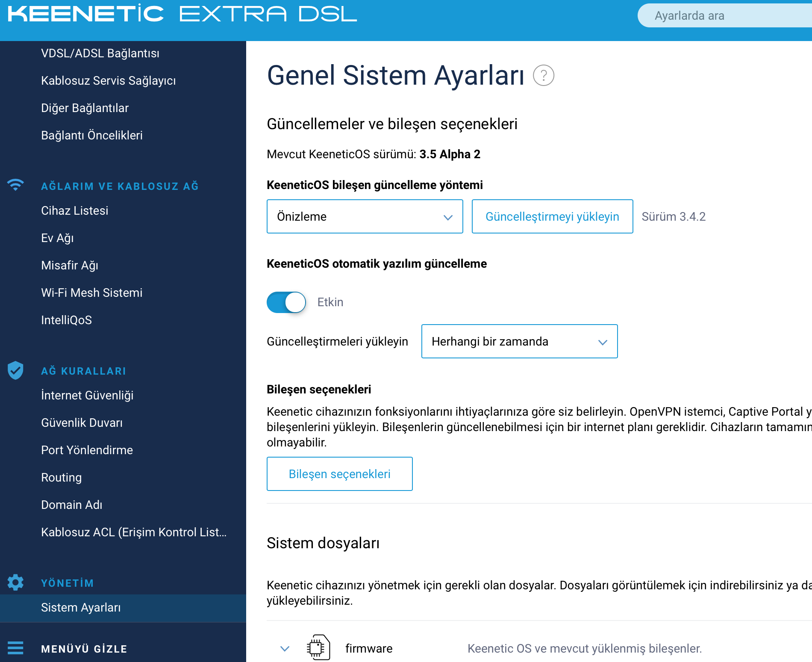Open Domain Adı menu item
Screen dimensions: 812x662
pos(71,505)
